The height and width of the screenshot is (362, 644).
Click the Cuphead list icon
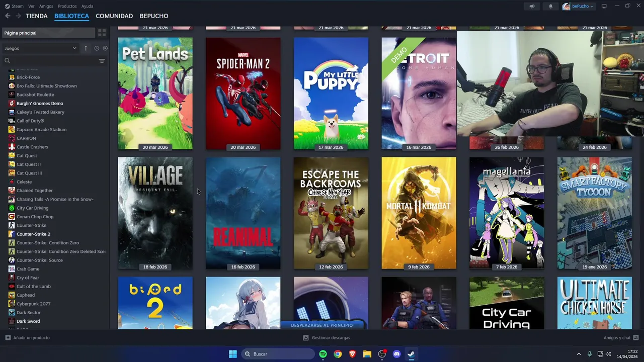pos(12,295)
